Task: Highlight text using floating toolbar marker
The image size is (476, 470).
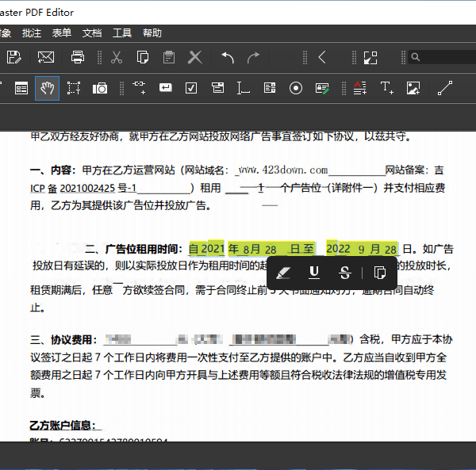Action: (285, 273)
